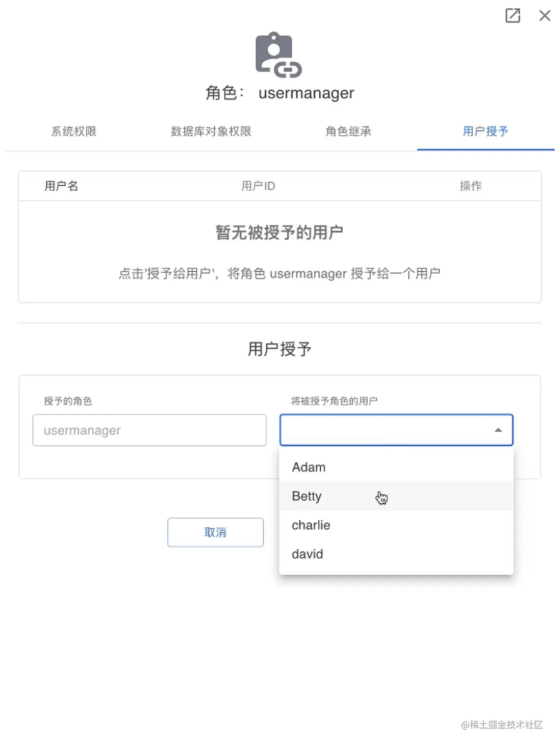The width and height of the screenshot is (560, 747).
Task: Open dialog in new window icon
Action: [x=513, y=16]
